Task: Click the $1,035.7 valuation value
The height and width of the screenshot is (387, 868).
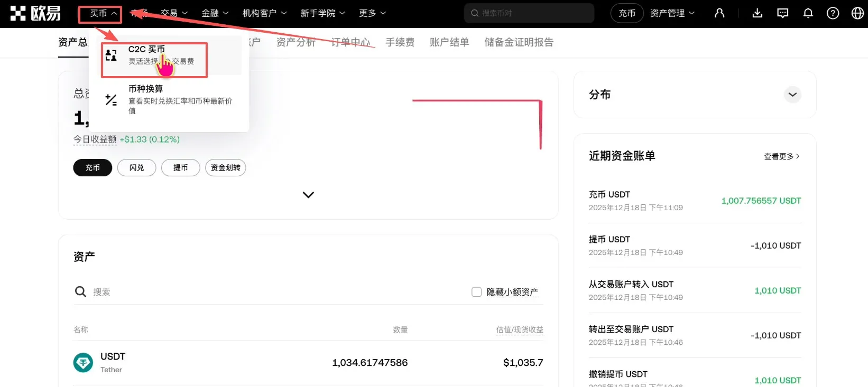Action: tap(523, 363)
